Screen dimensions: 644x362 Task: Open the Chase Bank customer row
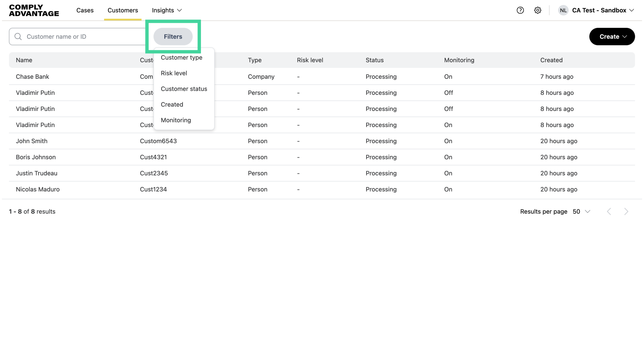[33, 77]
